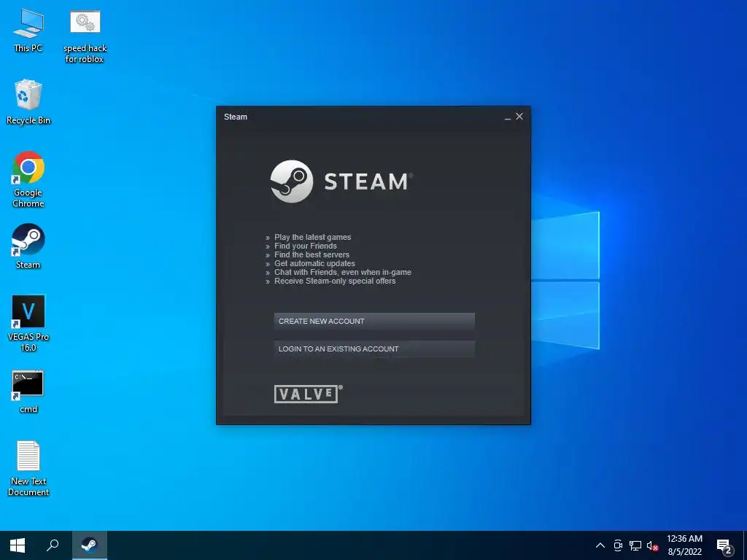Click 'Find the best servers' text

click(311, 254)
